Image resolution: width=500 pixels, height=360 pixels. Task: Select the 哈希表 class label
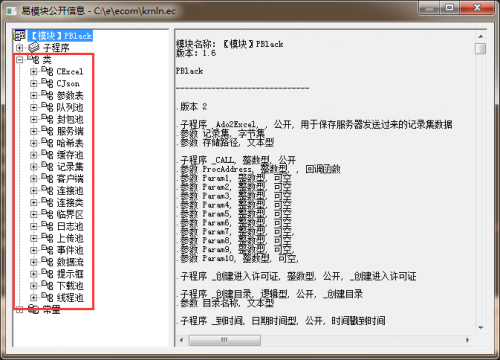[70, 143]
